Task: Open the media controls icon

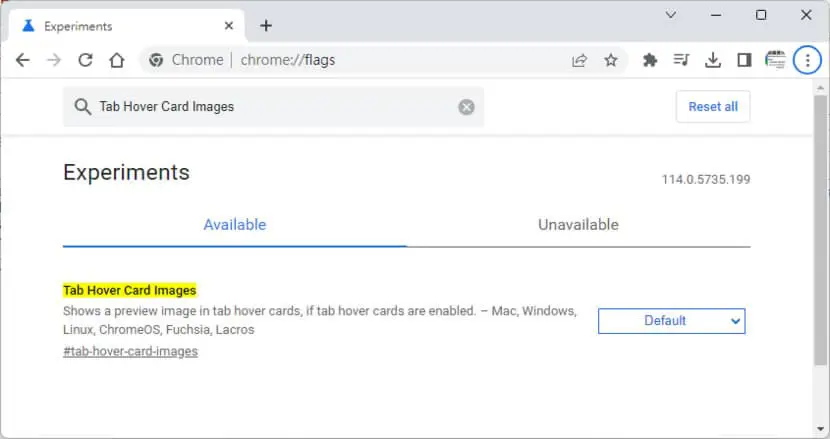Action: [681, 60]
